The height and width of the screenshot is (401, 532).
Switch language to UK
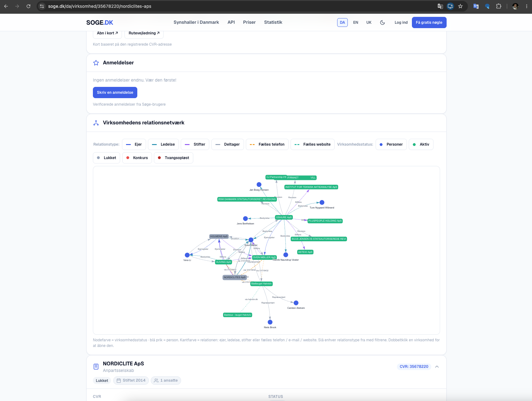(369, 23)
